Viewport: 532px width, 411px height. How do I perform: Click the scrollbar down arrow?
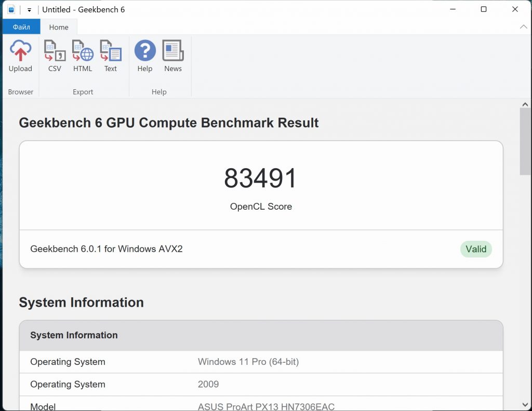click(525, 405)
